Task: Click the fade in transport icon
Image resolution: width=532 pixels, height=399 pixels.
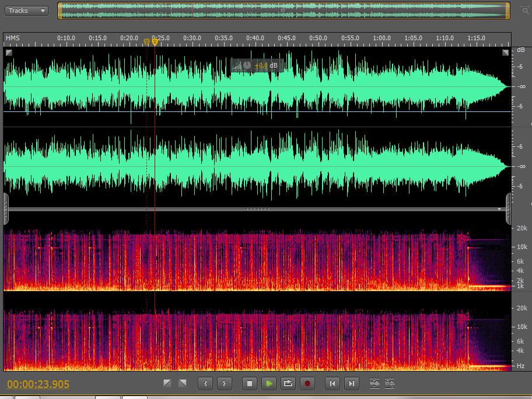Action: click(167, 383)
